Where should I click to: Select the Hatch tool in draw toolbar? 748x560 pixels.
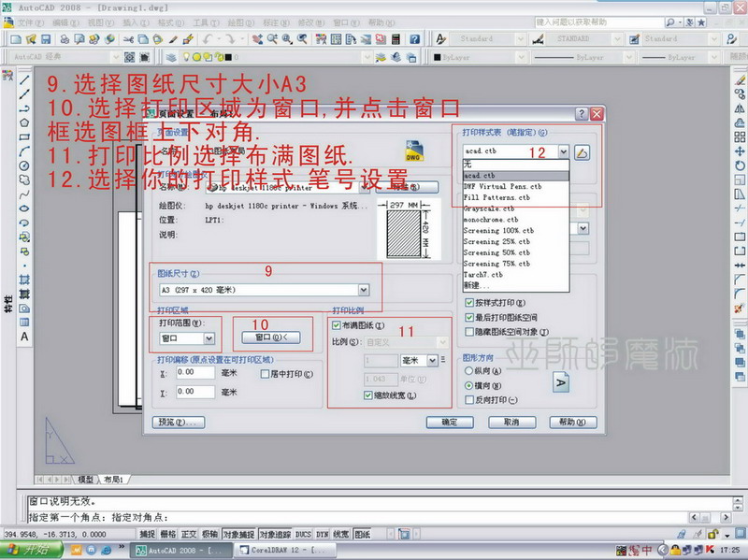(24, 280)
